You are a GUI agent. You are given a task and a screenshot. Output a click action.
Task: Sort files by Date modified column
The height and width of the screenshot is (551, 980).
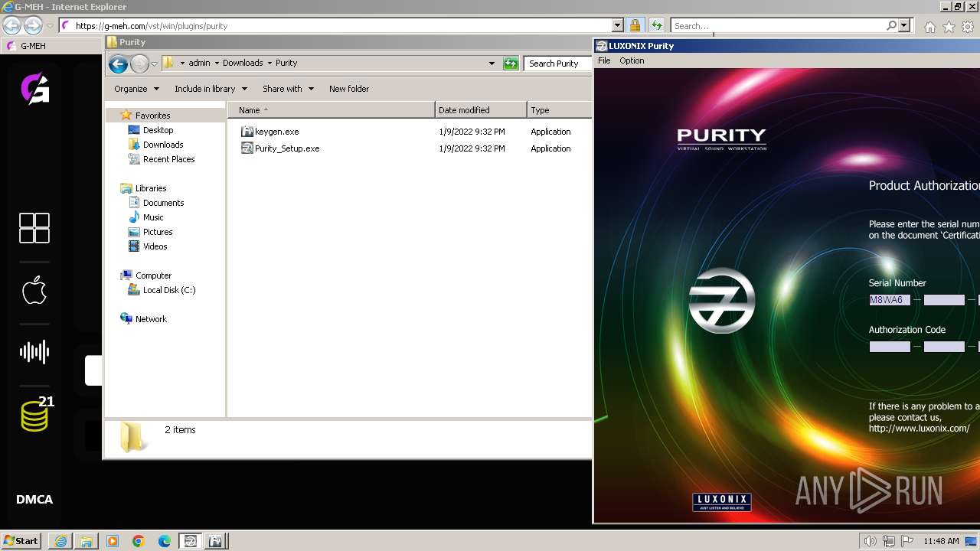(x=480, y=110)
